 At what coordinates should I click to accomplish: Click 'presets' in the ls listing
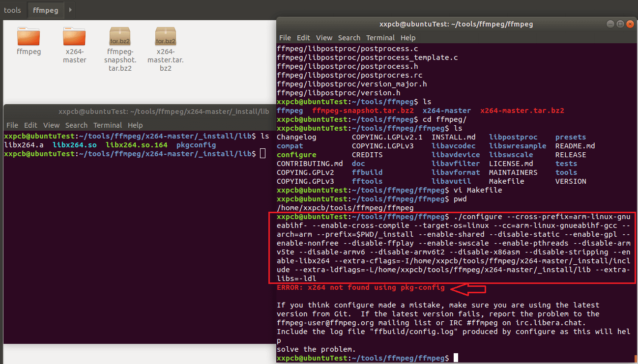tap(571, 137)
